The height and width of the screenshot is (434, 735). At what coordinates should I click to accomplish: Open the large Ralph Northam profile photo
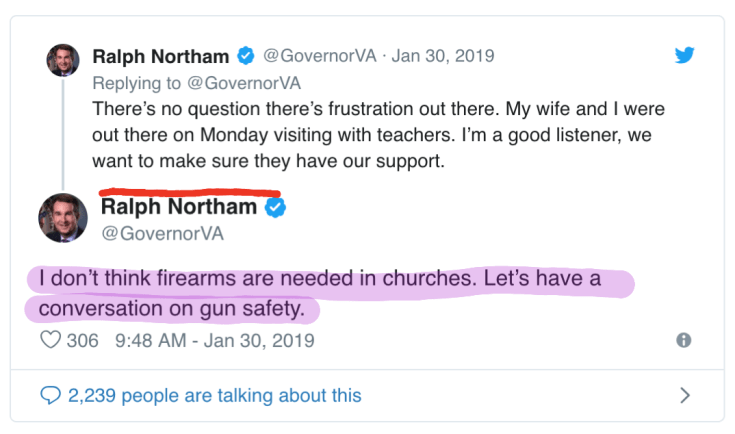pyautogui.click(x=63, y=217)
